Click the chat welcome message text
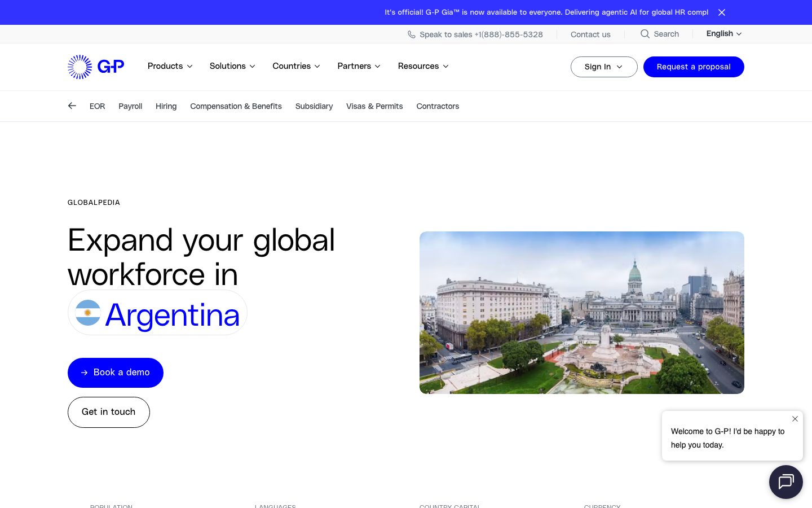Viewport: 812px width, 508px height. pos(727,438)
